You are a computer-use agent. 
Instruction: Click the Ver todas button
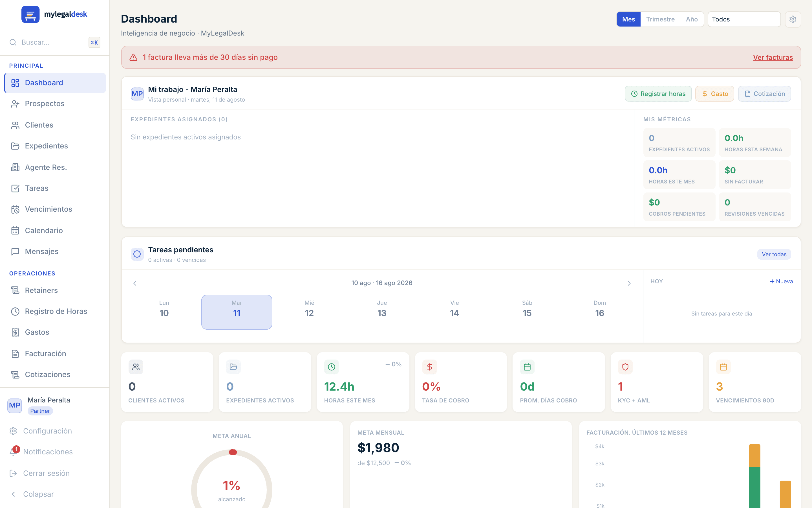[774, 254]
